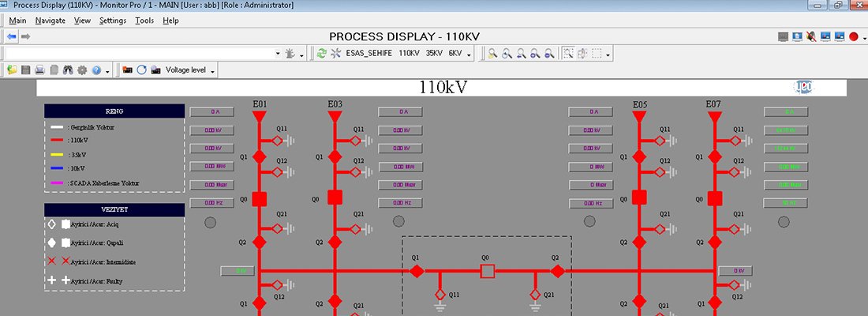This screenshot has height=316, width=868.
Task: Click the binoculars search icon
Action: point(68,70)
